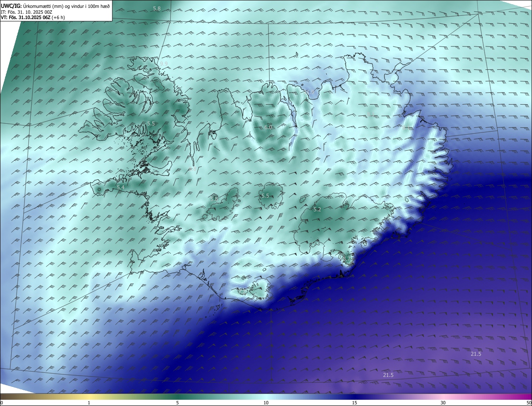
Task: Click the 30 tick on the colour scale
Action: coord(443,403)
